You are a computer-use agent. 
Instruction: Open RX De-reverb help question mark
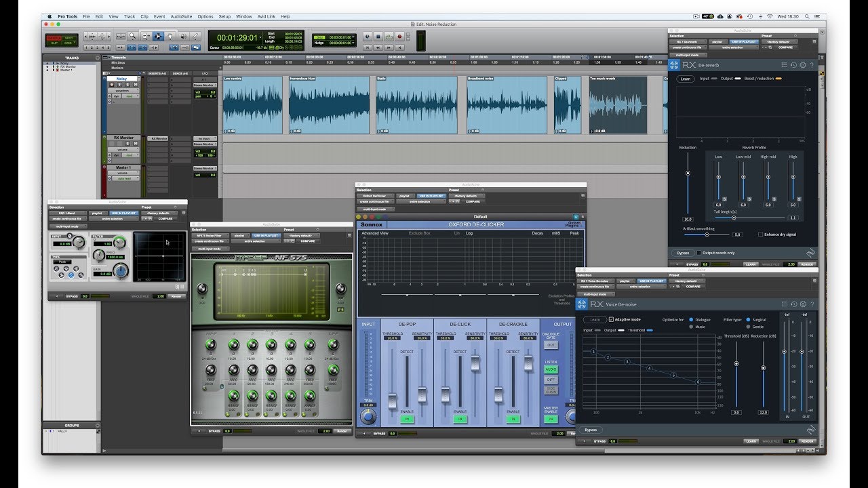coord(812,66)
